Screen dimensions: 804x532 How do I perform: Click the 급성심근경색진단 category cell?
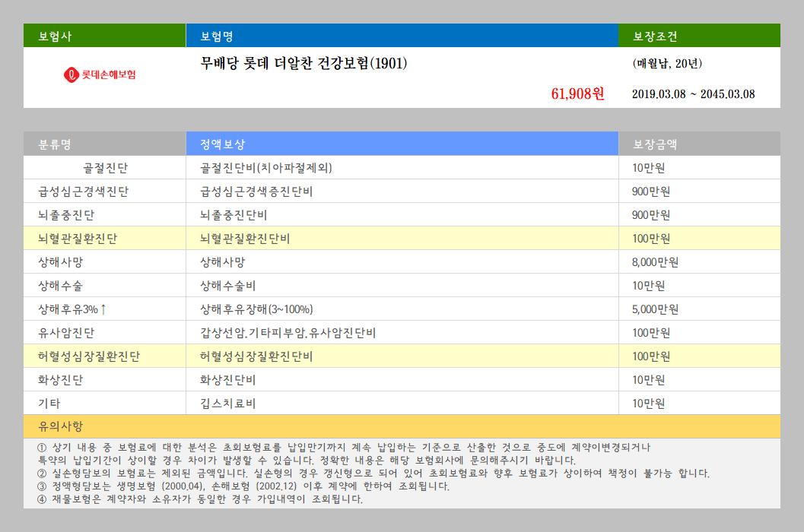click(x=105, y=192)
